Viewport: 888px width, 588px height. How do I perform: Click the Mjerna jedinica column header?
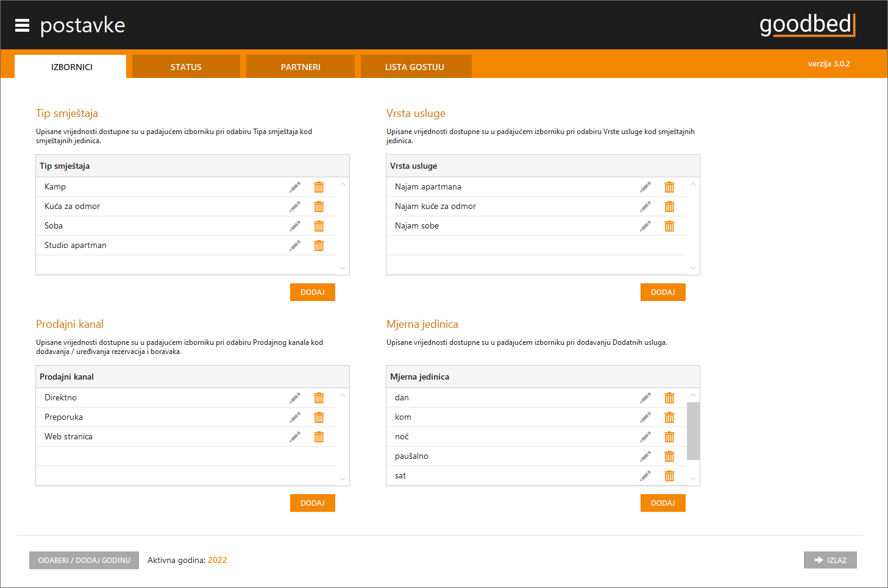[543, 377]
